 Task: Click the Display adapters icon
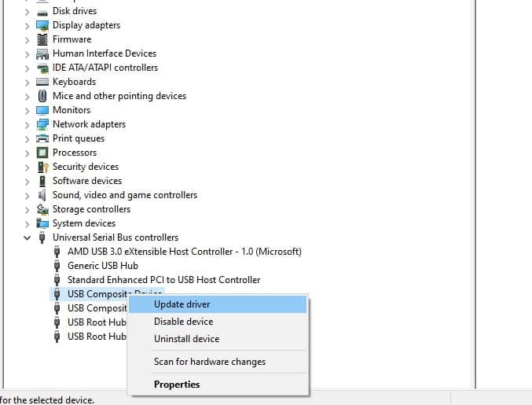click(42, 25)
